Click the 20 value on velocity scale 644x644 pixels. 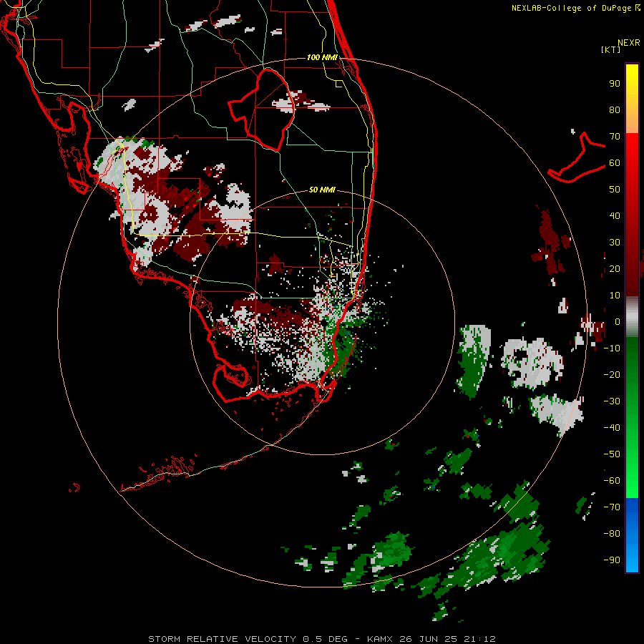tap(615, 269)
